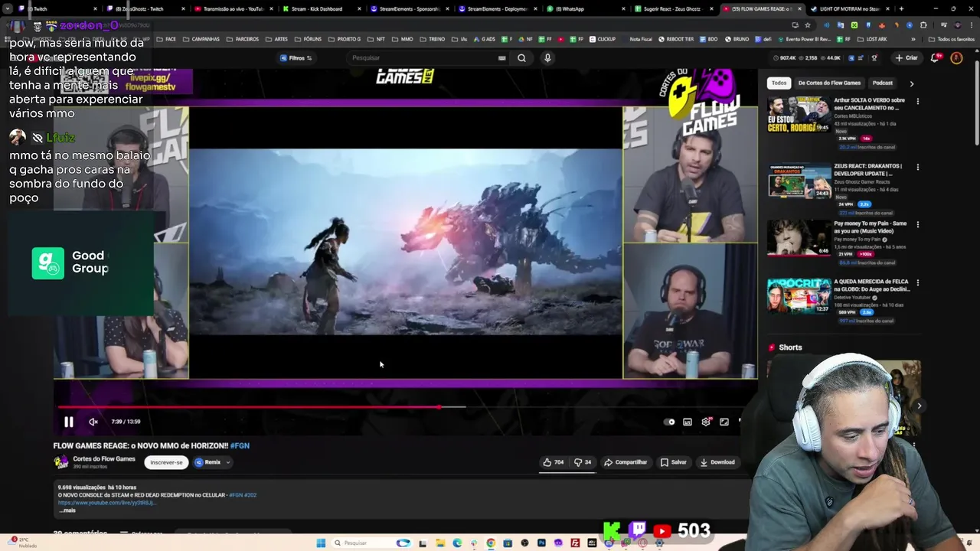
Task: Open the Filtros filters button
Action: (296, 57)
